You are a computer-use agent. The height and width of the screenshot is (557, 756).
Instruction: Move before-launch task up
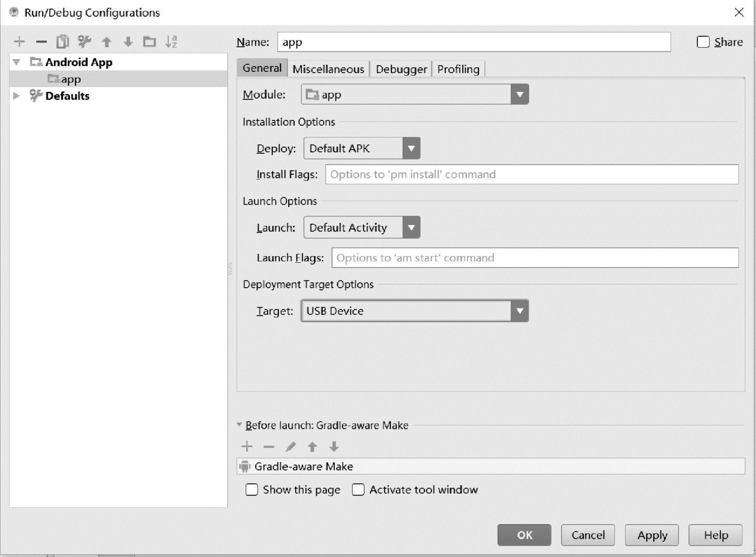pos(312,447)
